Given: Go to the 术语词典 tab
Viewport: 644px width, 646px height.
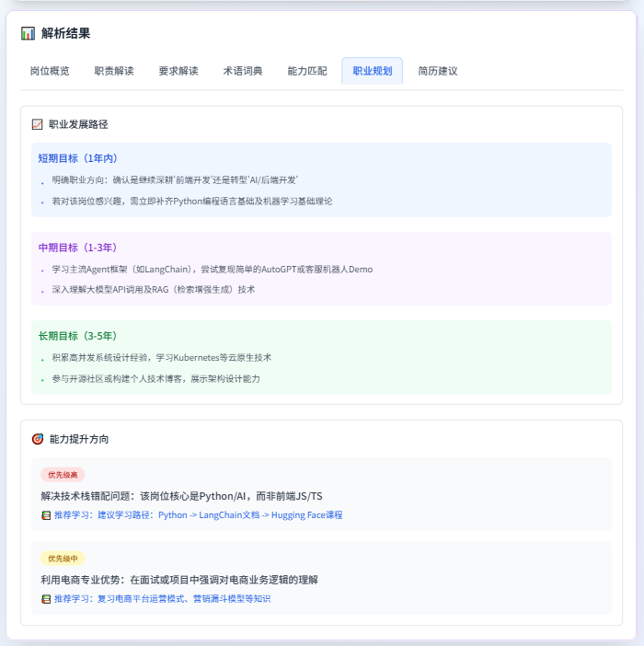Looking at the screenshot, I should click(x=243, y=71).
